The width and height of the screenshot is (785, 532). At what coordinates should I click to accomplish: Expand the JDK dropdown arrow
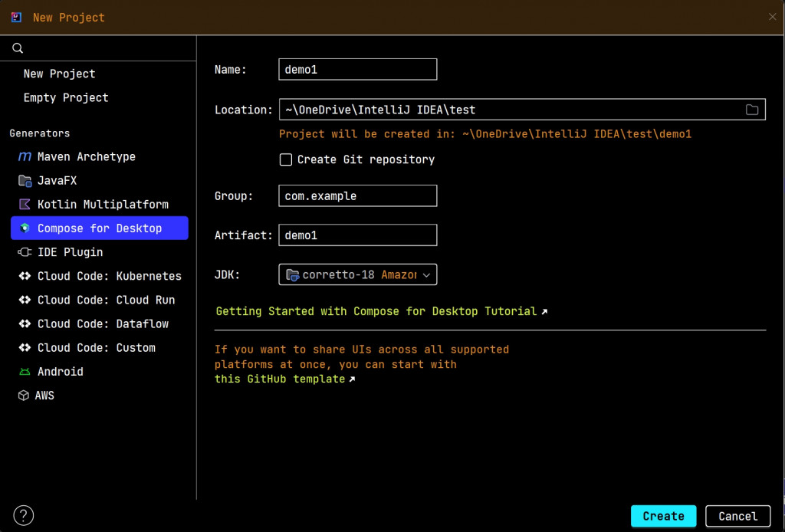click(x=426, y=274)
